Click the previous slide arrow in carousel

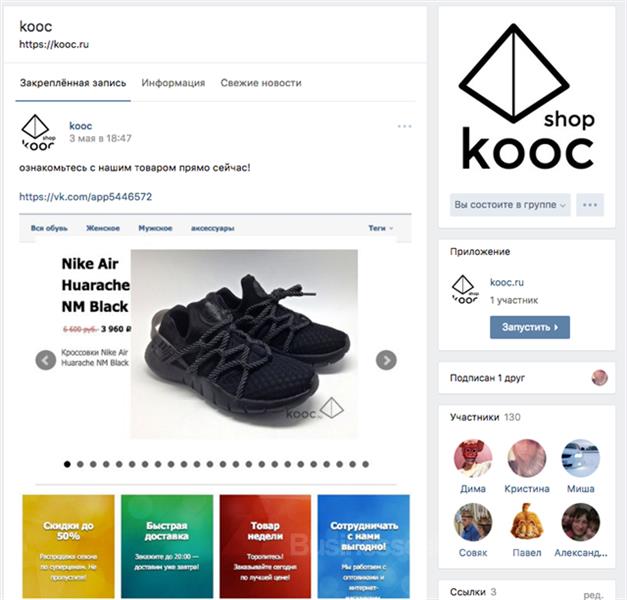46,360
